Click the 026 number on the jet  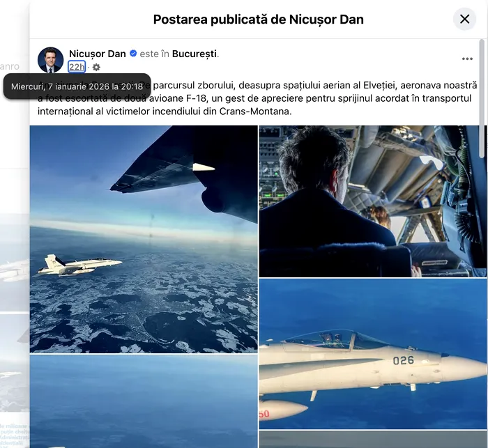(404, 360)
